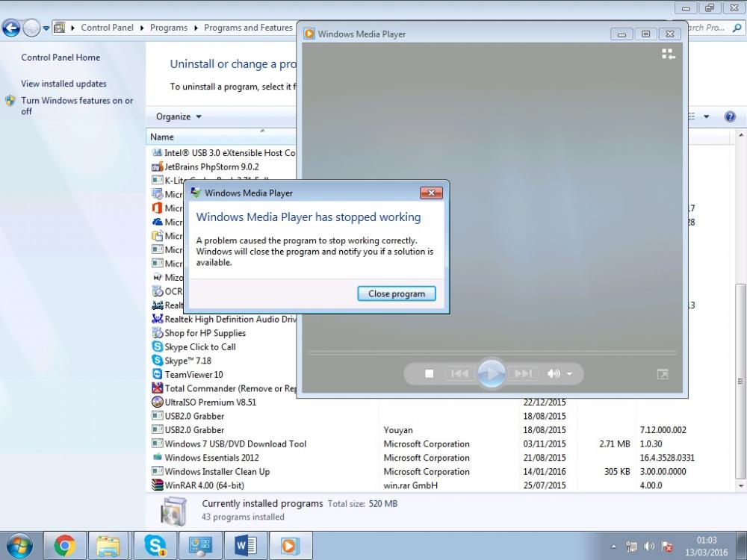Switch to Library via top-right Media Player icon
Image resolution: width=747 pixels, height=560 pixels.
pos(669,55)
